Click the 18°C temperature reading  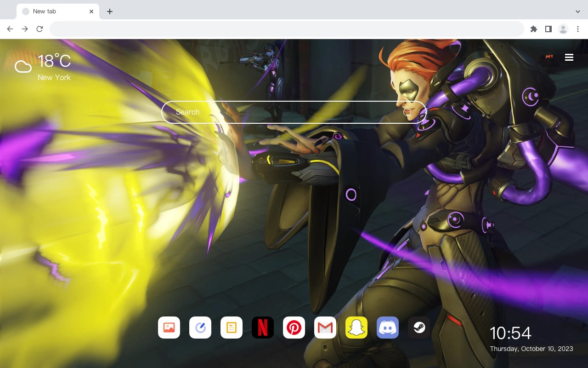(54, 61)
